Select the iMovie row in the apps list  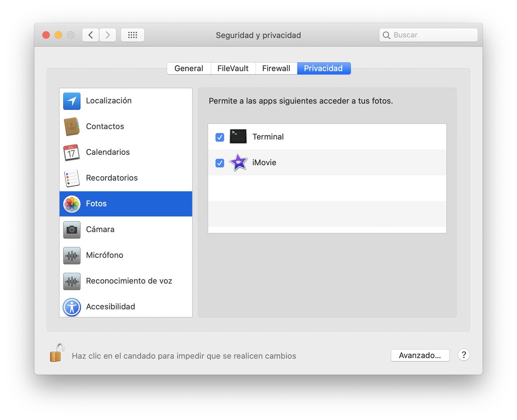point(341,163)
